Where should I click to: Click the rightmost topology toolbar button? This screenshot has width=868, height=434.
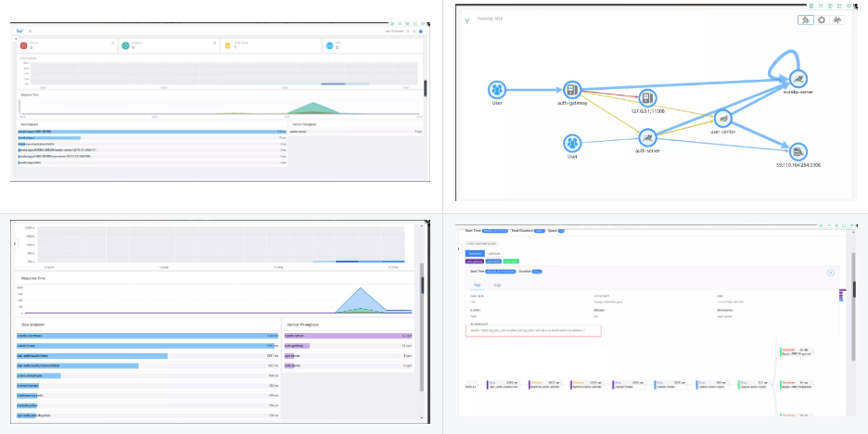[837, 19]
